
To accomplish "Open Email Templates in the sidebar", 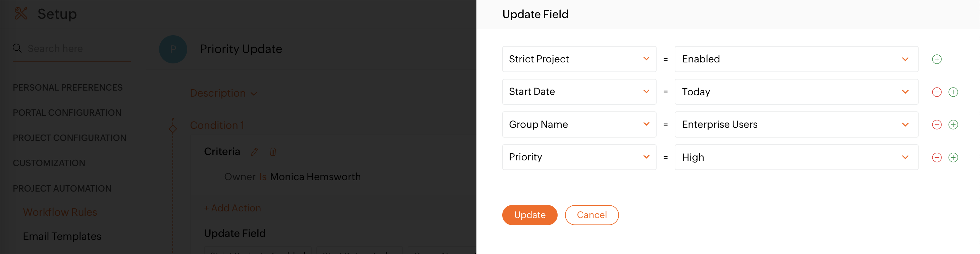I will click(62, 237).
